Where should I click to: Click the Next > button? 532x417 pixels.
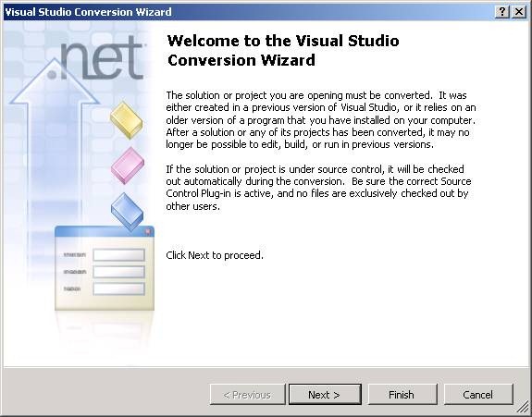pyautogui.click(x=325, y=395)
